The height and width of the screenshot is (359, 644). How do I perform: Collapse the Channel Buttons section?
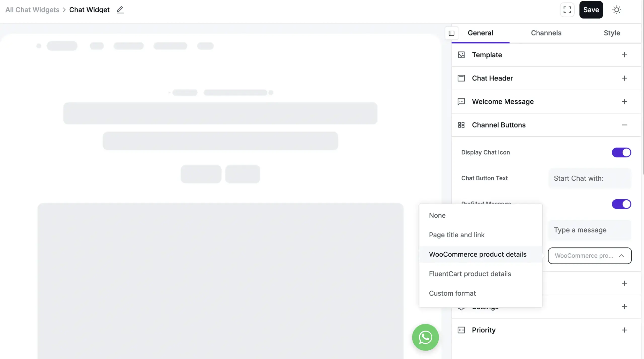point(624,125)
